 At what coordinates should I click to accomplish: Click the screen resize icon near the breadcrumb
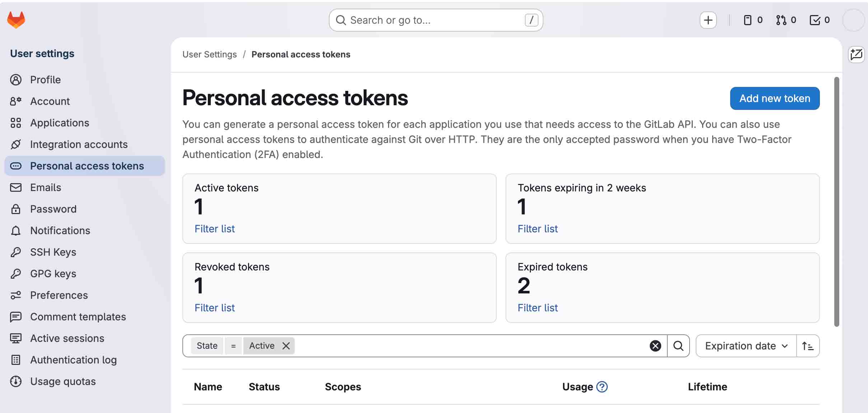pos(857,54)
